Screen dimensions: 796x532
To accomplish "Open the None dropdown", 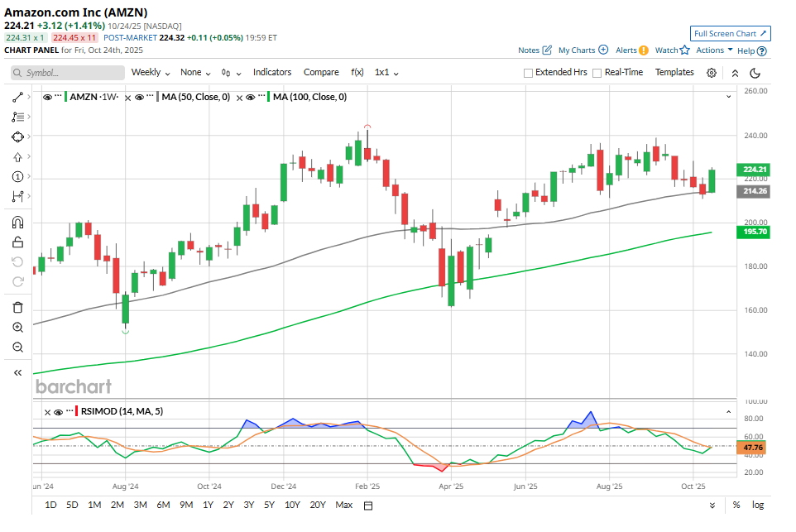I will coord(195,73).
